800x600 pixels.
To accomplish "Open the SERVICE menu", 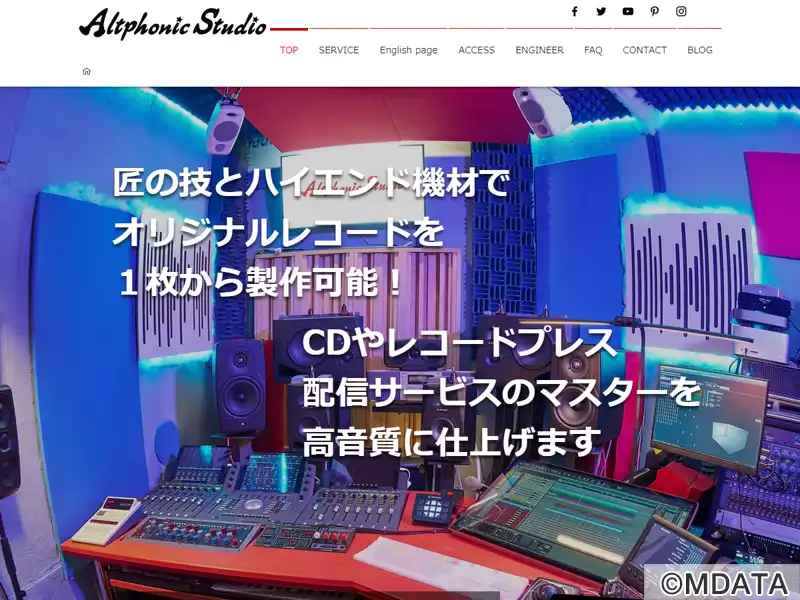I will pyautogui.click(x=339, y=50).
